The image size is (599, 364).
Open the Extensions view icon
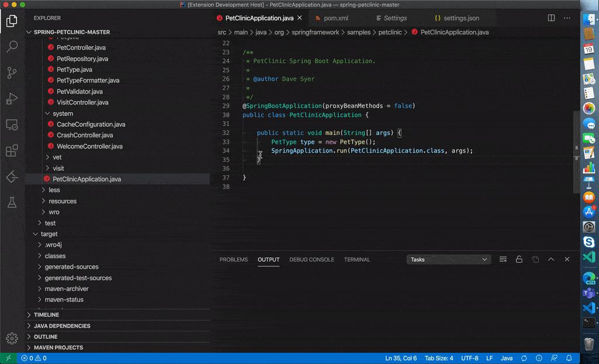pyautogui.click(x=12, y=151)
